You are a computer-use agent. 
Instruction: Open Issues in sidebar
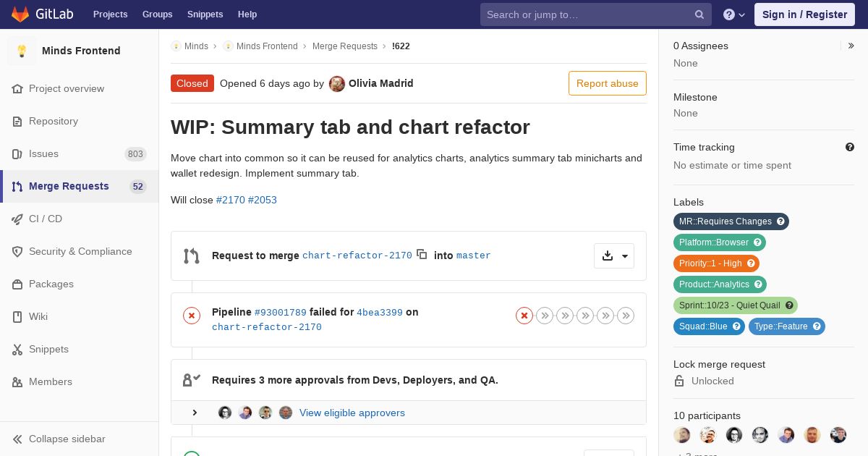80,153
